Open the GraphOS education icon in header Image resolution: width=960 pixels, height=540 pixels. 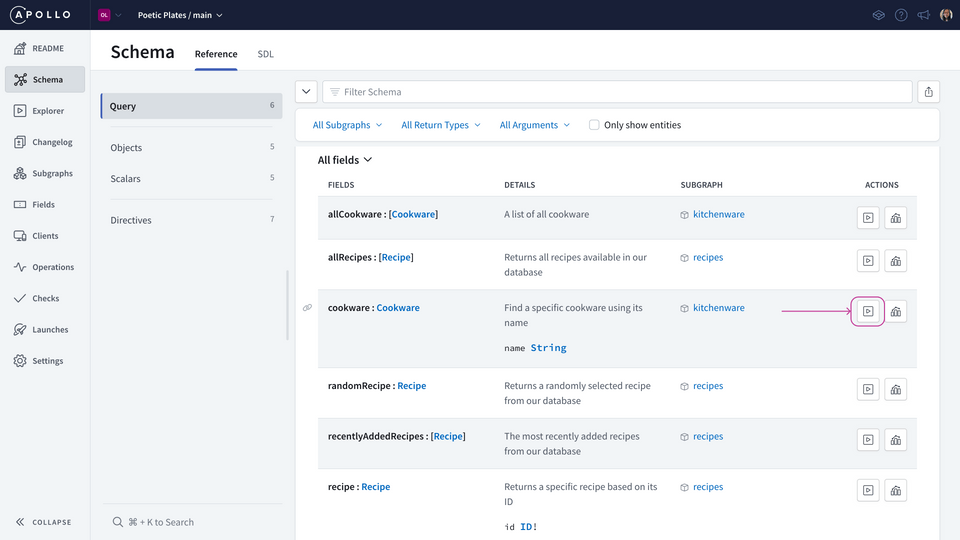pos(879,15)
